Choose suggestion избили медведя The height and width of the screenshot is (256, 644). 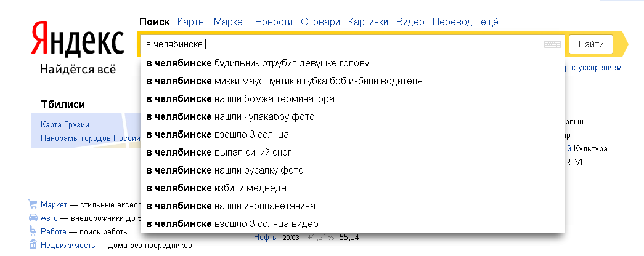[x=353, y=188]
